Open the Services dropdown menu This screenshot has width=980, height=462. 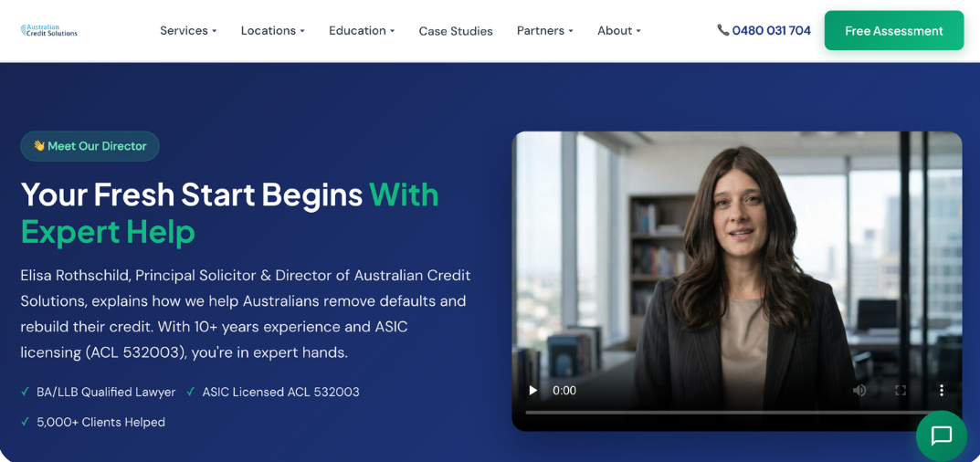pyautogui.click(x=188, y=31)
